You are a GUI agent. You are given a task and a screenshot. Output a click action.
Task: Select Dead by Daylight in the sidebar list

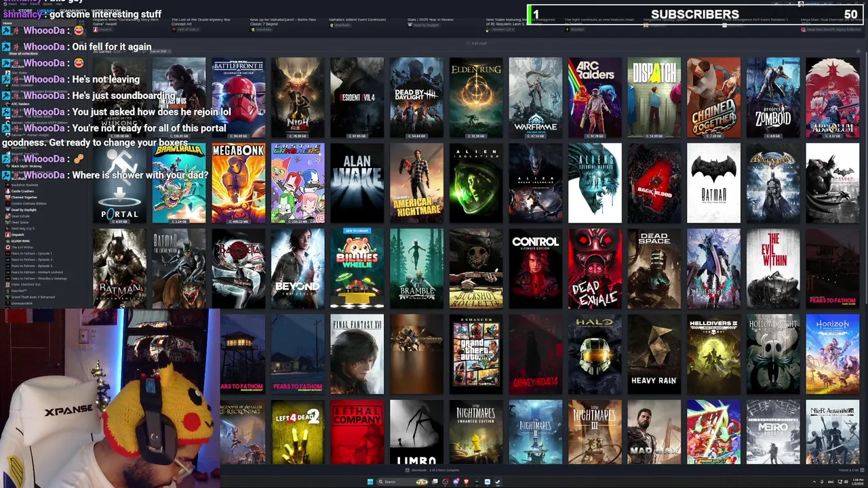(24, 210)
